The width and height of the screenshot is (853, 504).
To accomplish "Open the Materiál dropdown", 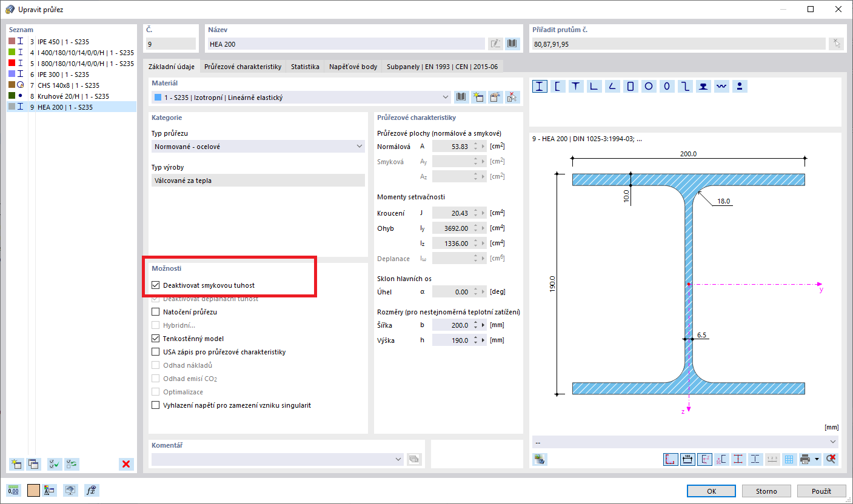I will pyautogui.click(x=301, y=97).
